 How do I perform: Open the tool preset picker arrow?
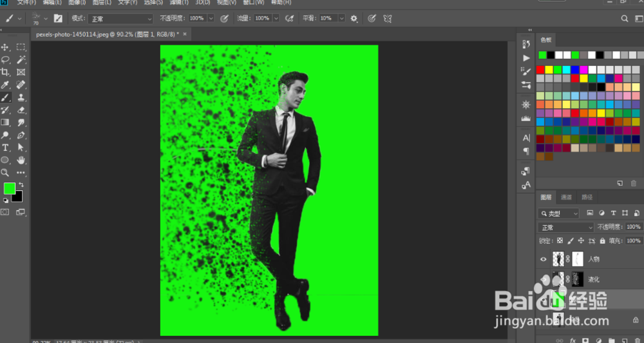click(19, 19)
